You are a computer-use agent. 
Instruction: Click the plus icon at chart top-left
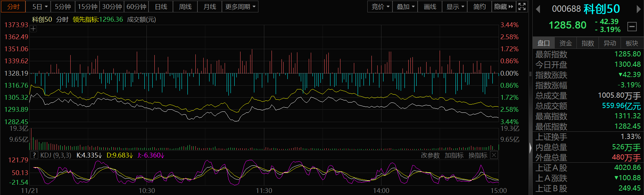point(33,29)
